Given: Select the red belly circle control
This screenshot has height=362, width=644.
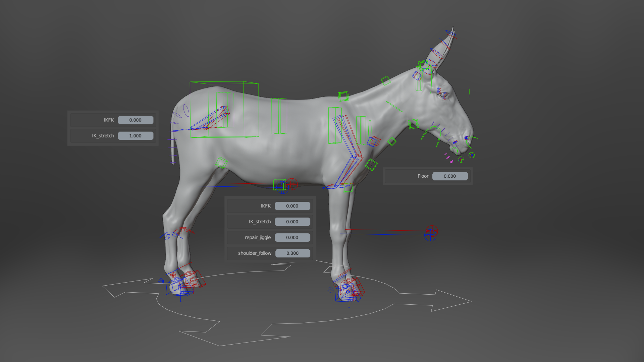Looking at the screenshot, I should point(292,184).
